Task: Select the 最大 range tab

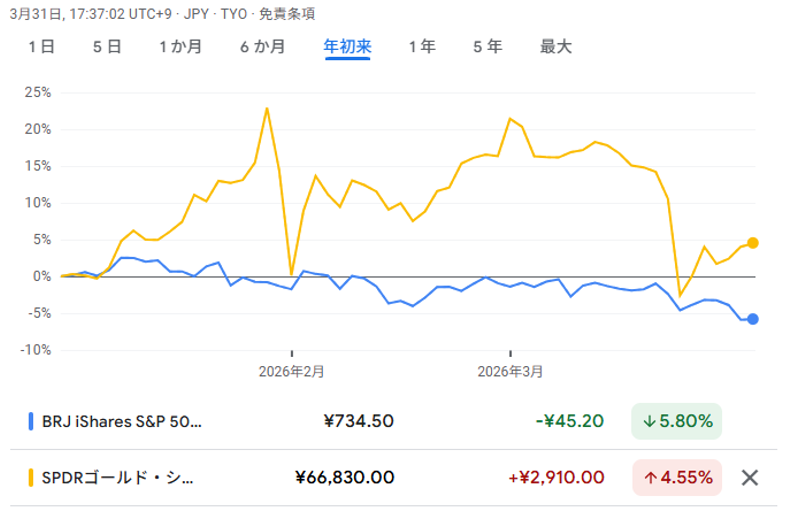Action: coord(555,47)
